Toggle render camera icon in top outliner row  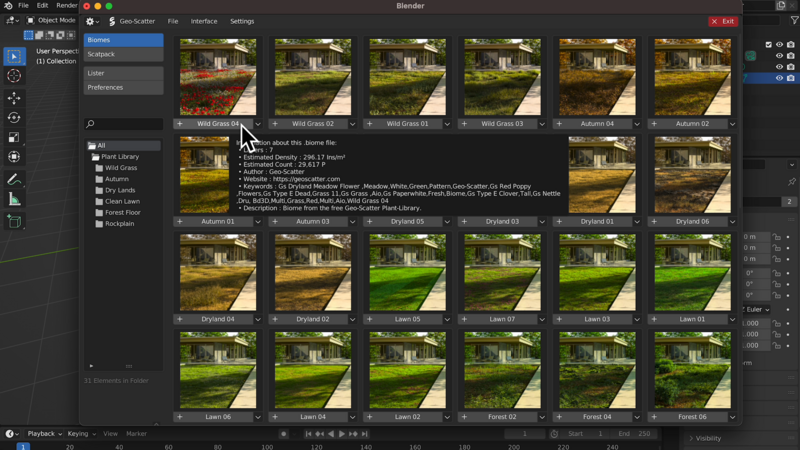(x=790, y=44)
